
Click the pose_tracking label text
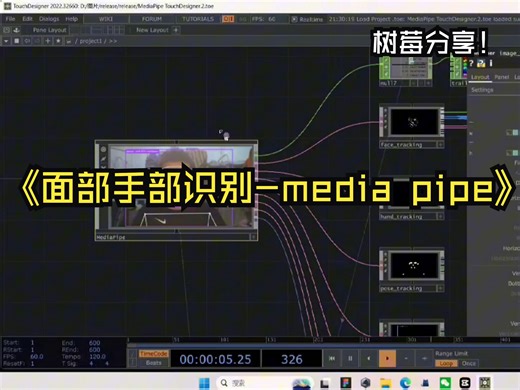401,288
